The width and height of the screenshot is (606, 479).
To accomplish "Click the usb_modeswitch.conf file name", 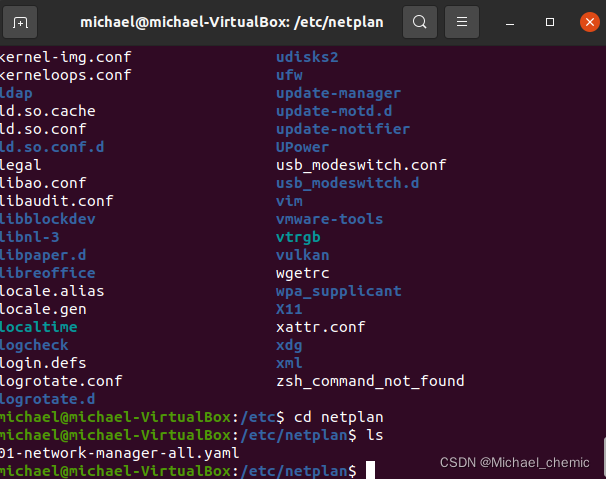I will [x=361, y=165].
